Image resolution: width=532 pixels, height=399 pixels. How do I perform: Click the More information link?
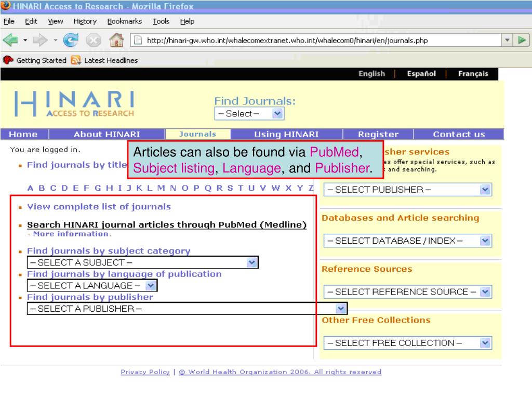click(71, 234)
